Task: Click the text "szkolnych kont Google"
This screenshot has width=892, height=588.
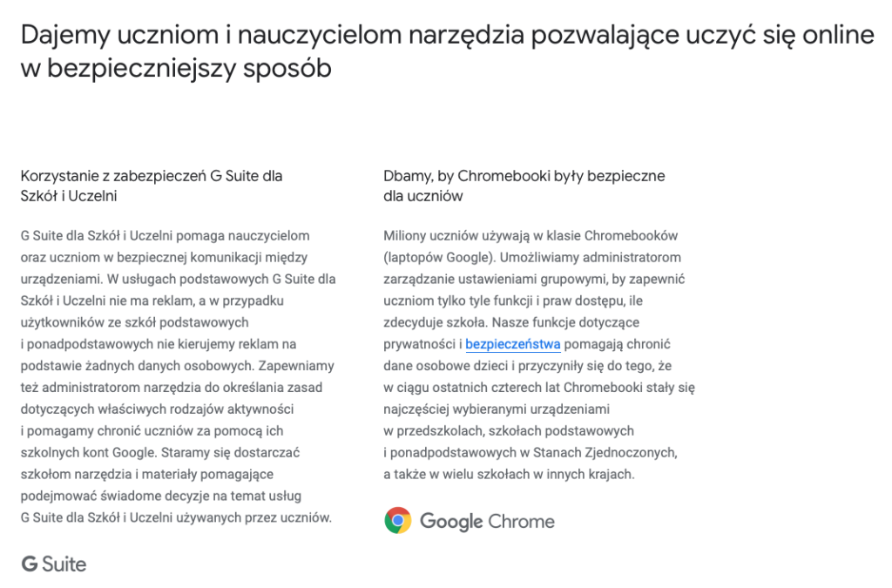Action: [84, 452]
